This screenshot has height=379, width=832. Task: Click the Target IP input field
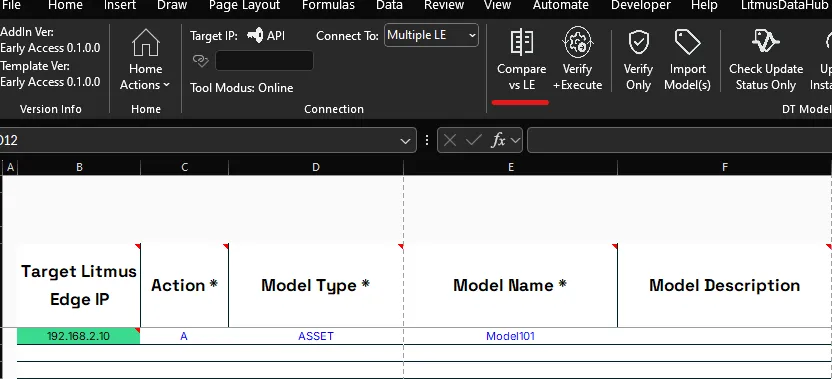[264, 61]
